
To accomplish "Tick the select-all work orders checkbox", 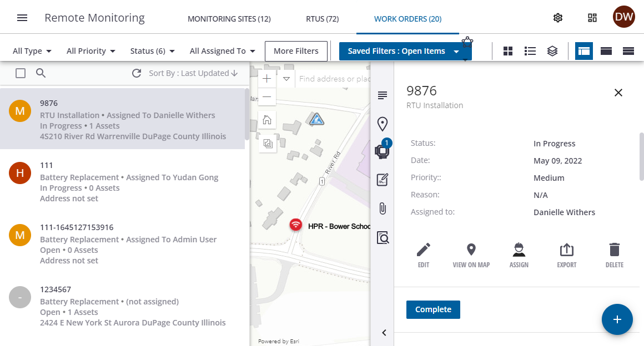I will (21, 73).
